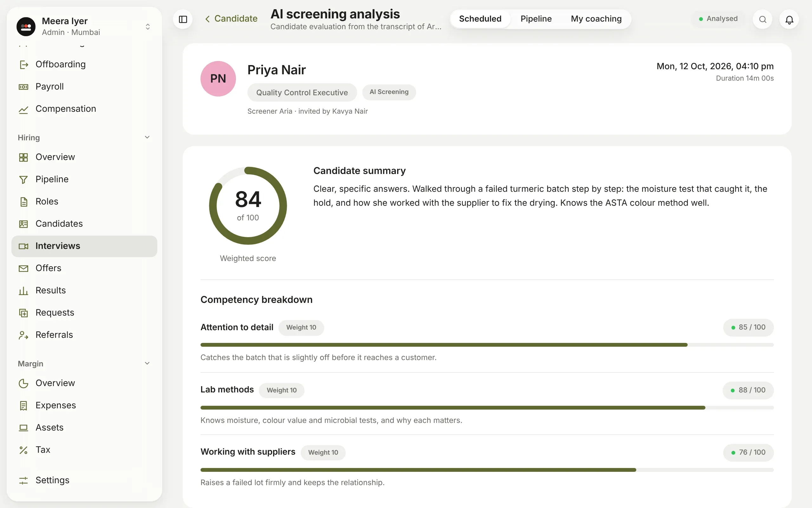Screen dimensions: 812x508
Task: Open Referrals in the sidebar
Action: 84,335
